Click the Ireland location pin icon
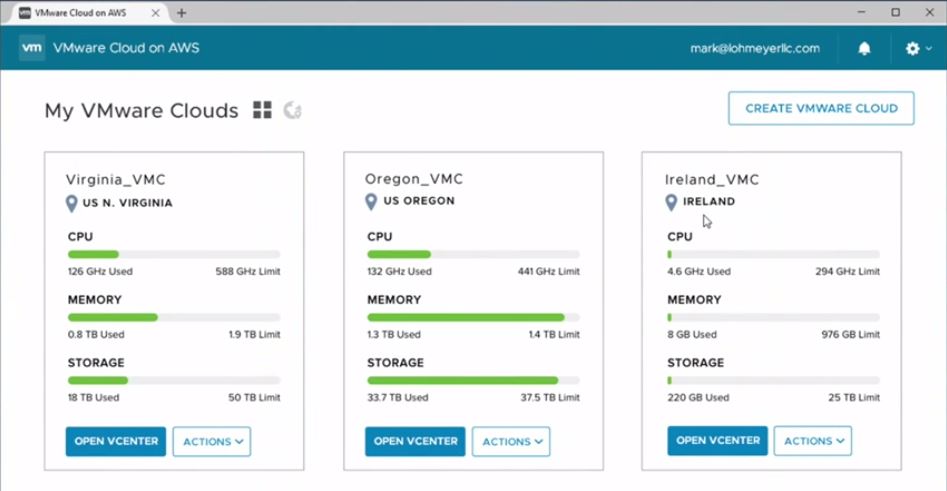947x491 pixels. tap(671, 202)
